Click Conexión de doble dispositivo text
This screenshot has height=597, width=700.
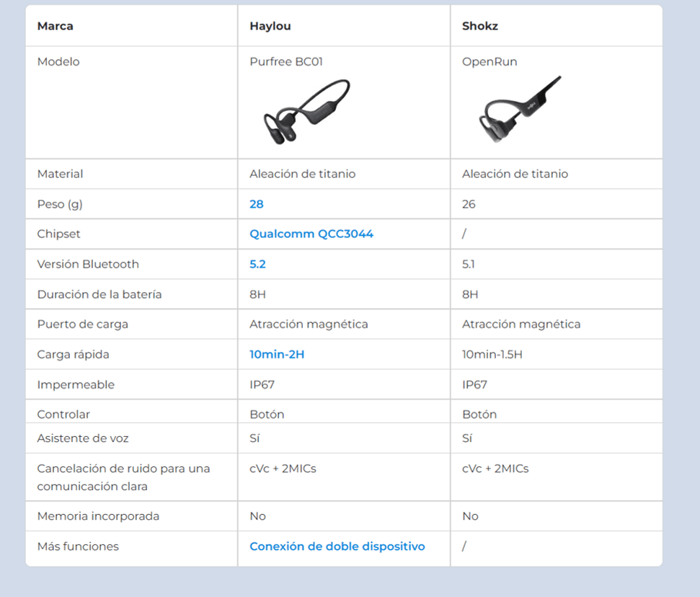[x=337, y=547]
